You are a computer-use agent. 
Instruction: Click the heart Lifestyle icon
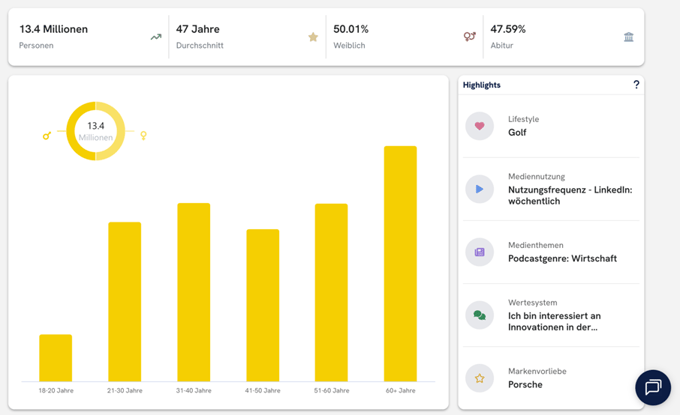point(480,126)
